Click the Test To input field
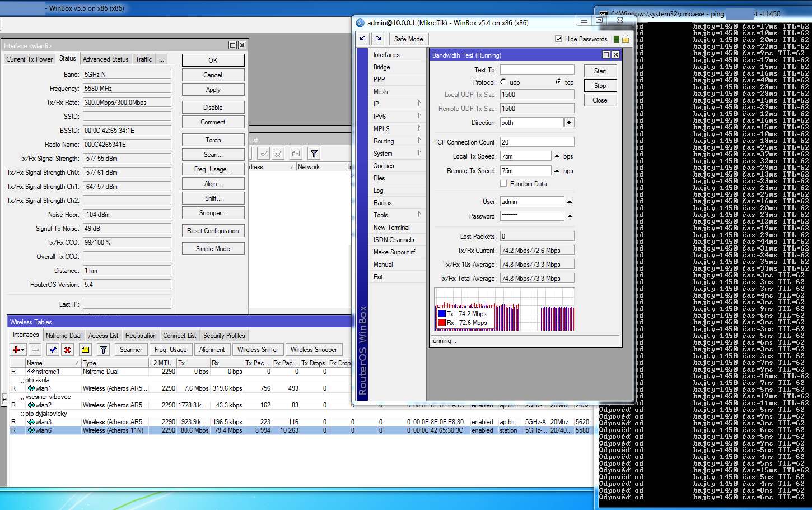The image size is (812, 510). tap(537, 69)
